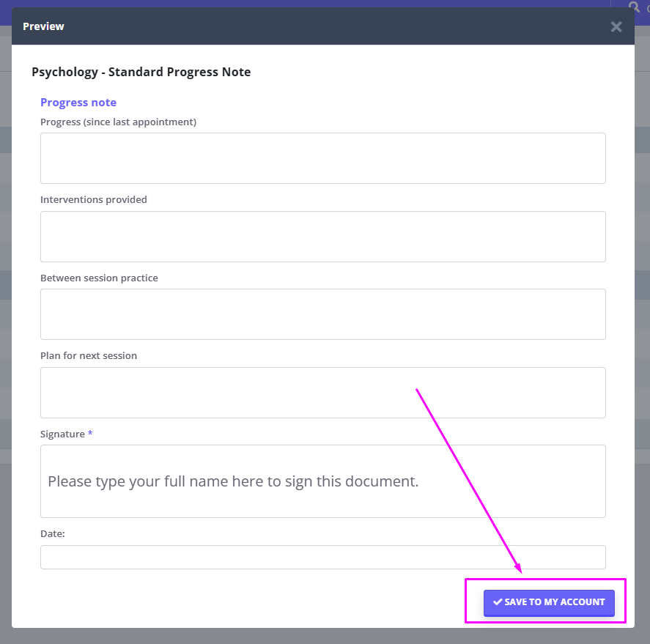
Task: Click the purple navbar visible at the top
Action: [322, 5]
